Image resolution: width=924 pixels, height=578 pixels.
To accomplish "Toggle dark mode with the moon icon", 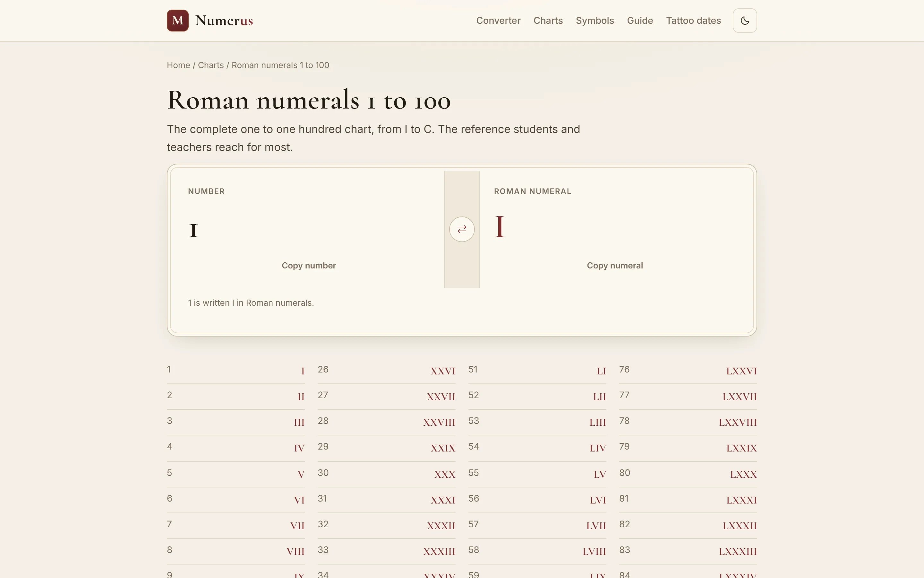I will click(x=745, y=21).
